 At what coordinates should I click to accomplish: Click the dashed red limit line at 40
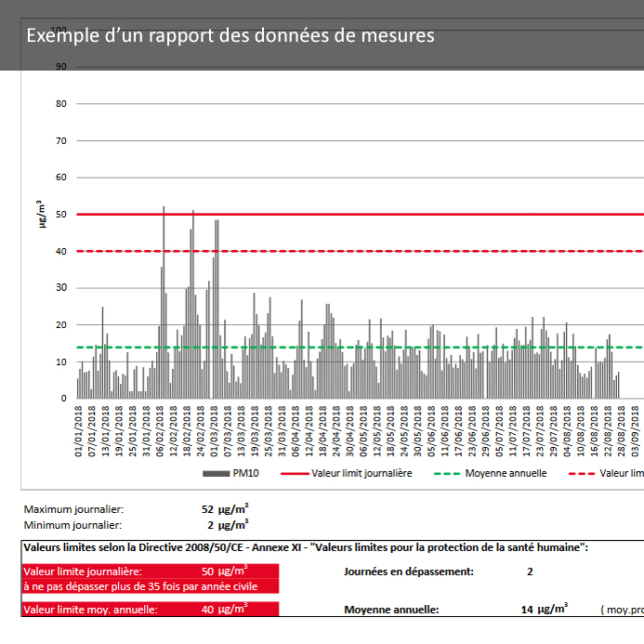pos(372,251)
